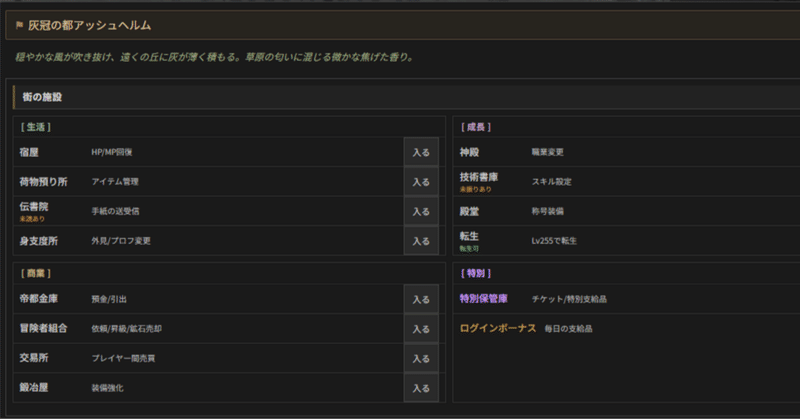Viewport: 800px width, 419px height.
Task: Click the [商業] category label
Action: coord(36,274)
